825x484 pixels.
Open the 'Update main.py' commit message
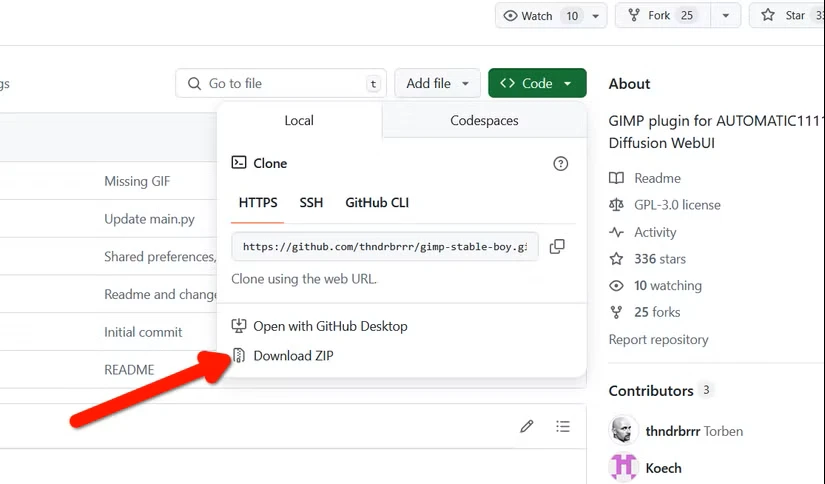click(x=149, y=219)
